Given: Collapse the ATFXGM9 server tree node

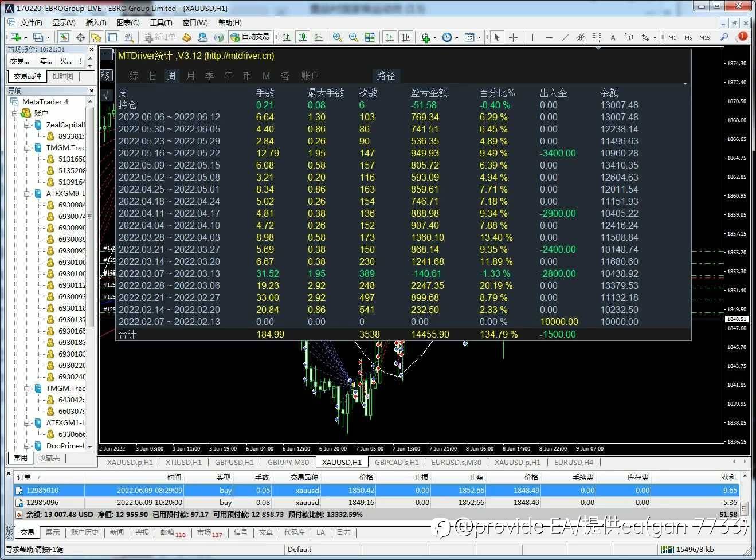Looking at the screenshot, I should pos(27,193).
